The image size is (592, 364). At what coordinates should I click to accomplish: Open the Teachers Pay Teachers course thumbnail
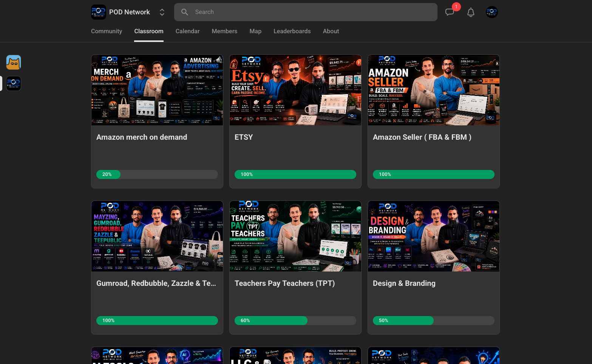tap(295, 236)
